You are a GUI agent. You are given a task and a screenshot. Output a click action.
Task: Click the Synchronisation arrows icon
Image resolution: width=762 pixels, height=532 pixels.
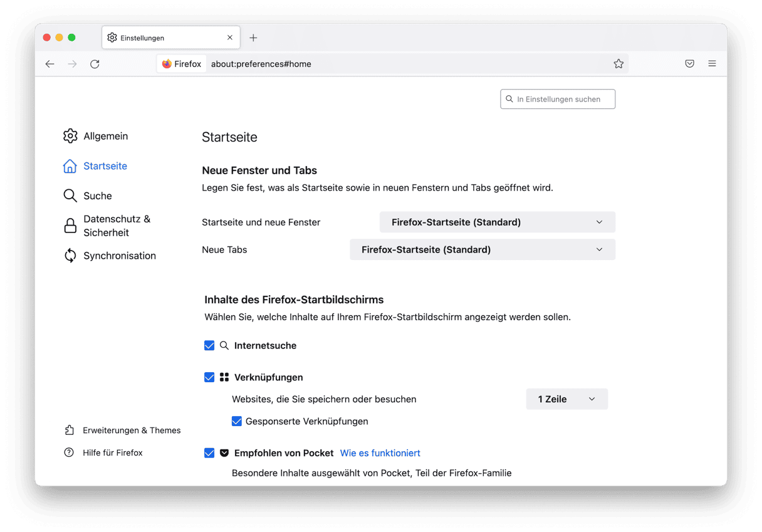pos(70,256)
